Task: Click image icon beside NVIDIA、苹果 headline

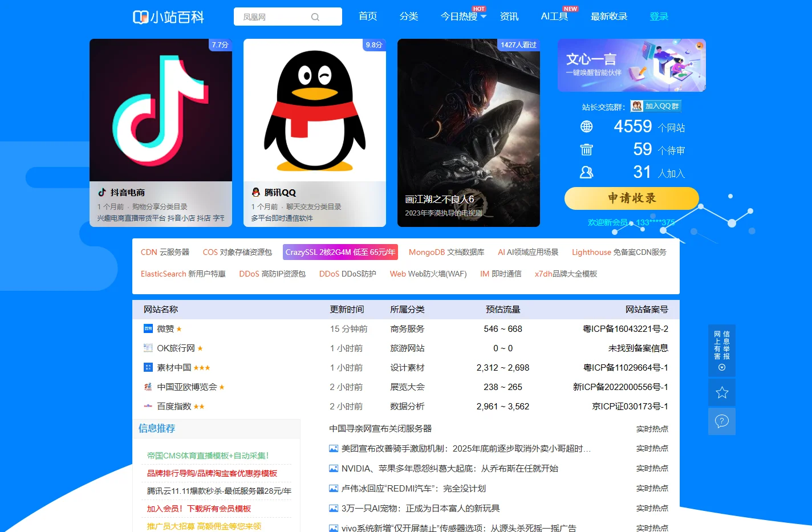Action: click(334, 469)
